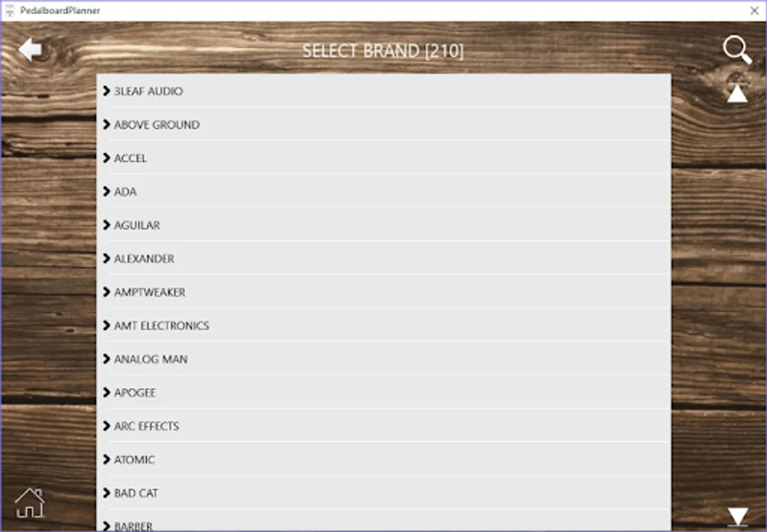This screenshot has width=767, height=532.
Task: Expand the 3LEAF AUDIO chevron
Action: point(107,91)
